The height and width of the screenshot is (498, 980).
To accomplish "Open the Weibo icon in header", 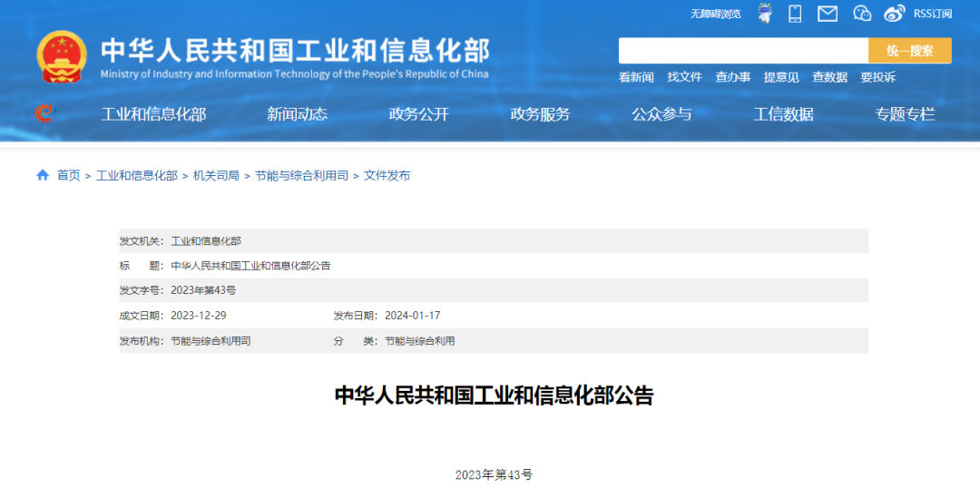I will 895,13.
